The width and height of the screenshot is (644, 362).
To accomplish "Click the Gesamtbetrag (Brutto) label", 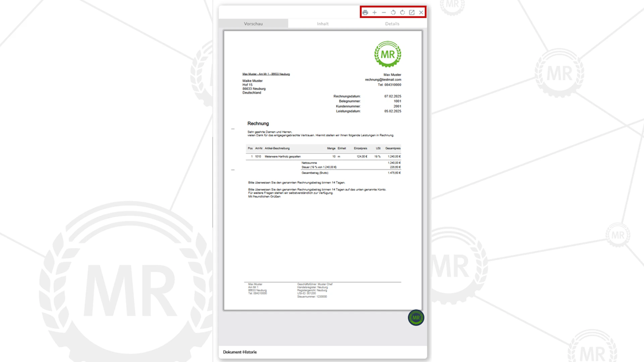I will coord(315,173).
